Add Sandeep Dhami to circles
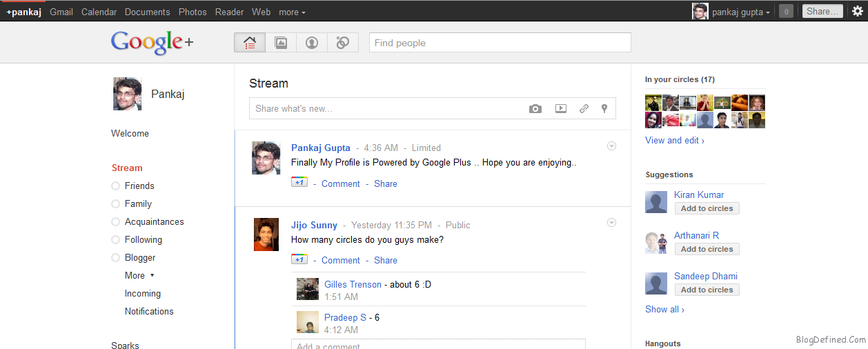 (707, 290)
